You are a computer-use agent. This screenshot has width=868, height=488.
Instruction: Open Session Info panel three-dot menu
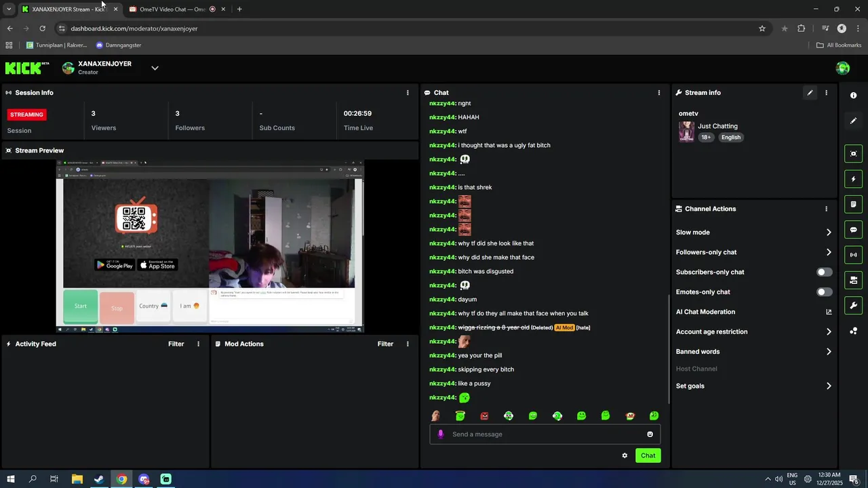(408, 93)
